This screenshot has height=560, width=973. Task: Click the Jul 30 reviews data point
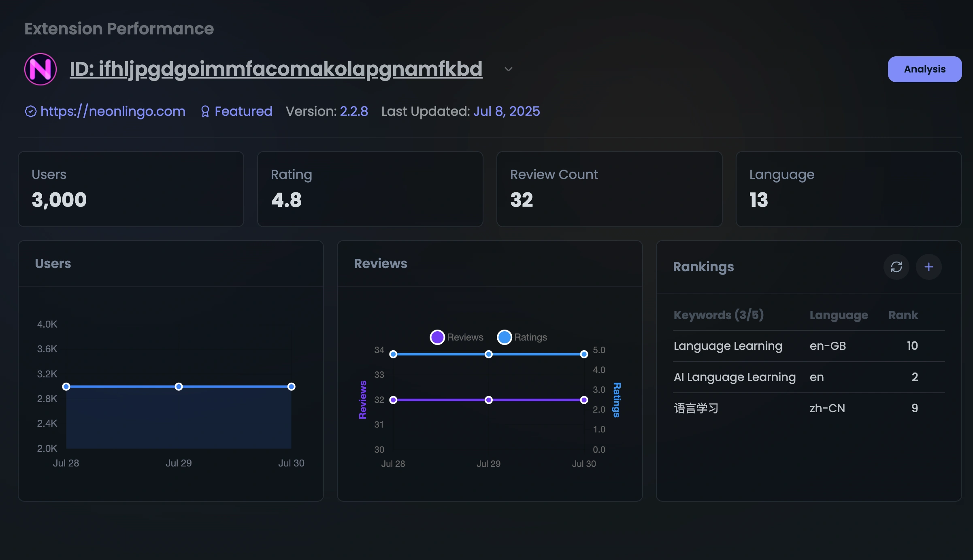[x=584, y=400]
